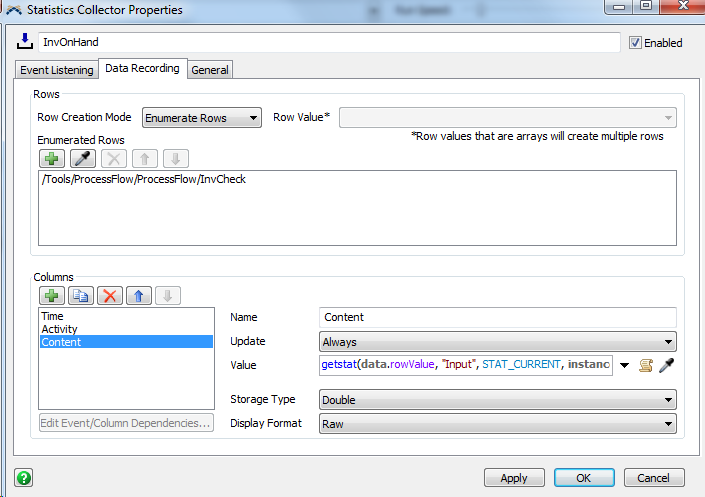Expand the Update dropdown set to Always
This screenshot has height=497, width=705.
point(497,342)
